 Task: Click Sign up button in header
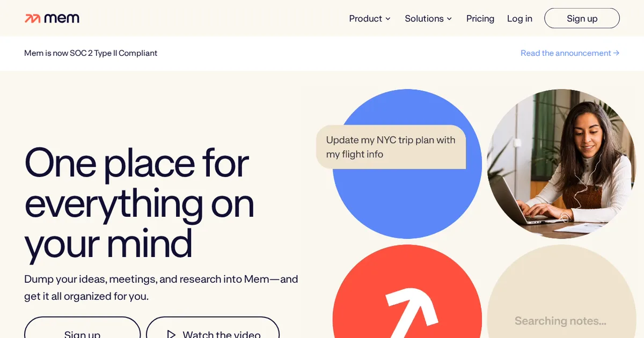(x=582, y=18)
